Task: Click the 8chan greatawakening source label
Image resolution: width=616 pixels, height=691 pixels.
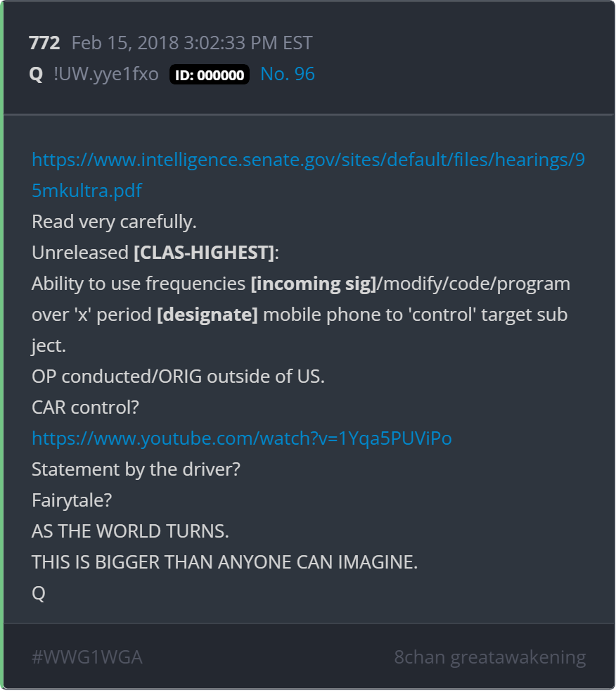Action: pyautogui.click(x=490, y=657)
